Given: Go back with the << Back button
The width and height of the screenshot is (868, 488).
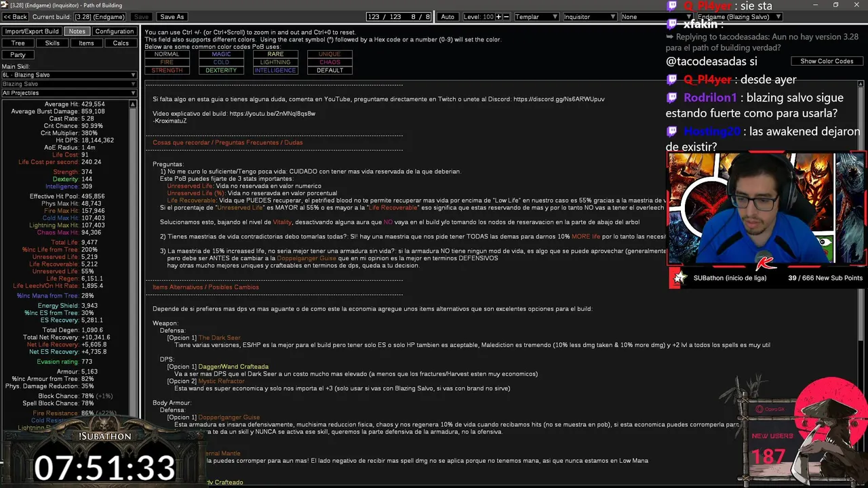Looking at the screenshot, I should 16,16.
